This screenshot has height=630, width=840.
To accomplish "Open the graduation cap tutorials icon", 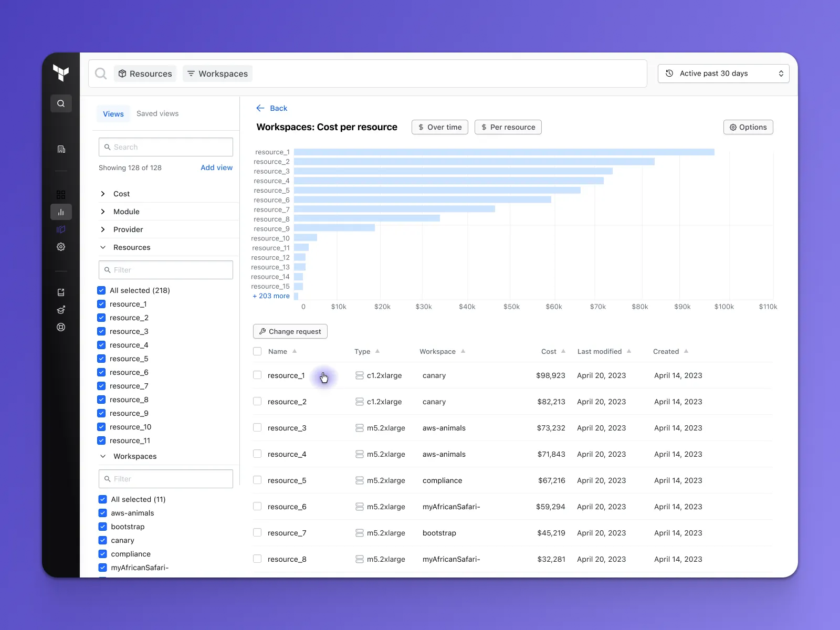I will point(61,310).
